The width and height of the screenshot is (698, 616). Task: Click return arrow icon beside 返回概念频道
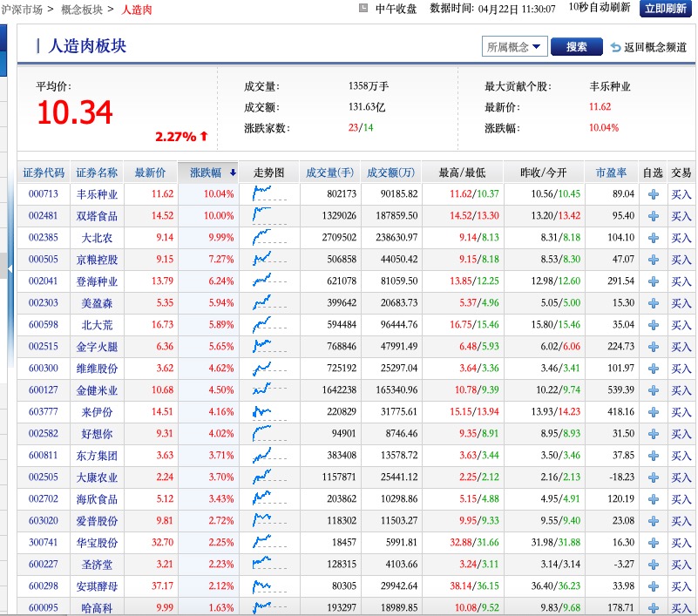615,48
